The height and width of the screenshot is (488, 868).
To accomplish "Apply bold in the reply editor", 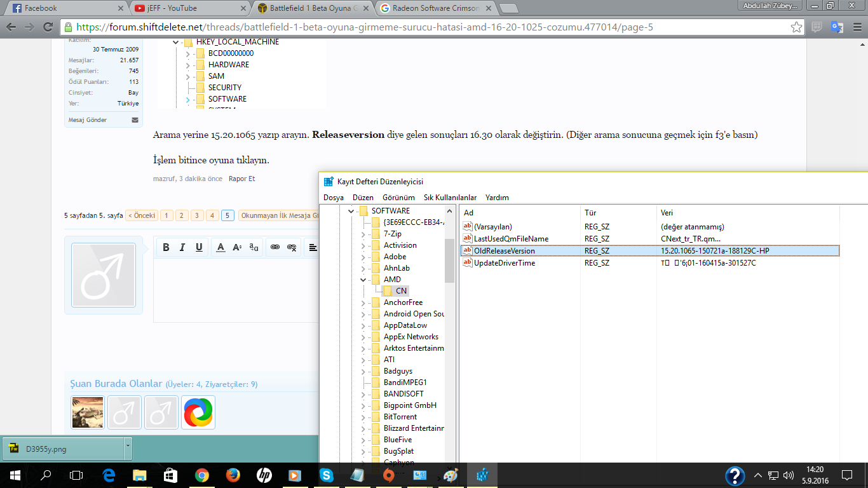I will (x=166, y=247).
